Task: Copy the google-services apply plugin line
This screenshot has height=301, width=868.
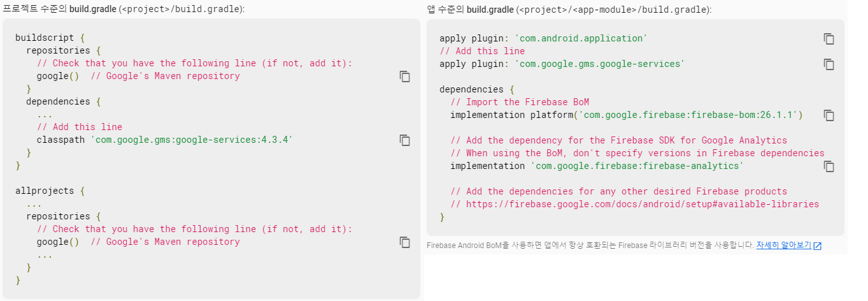Action: point(829,64)
